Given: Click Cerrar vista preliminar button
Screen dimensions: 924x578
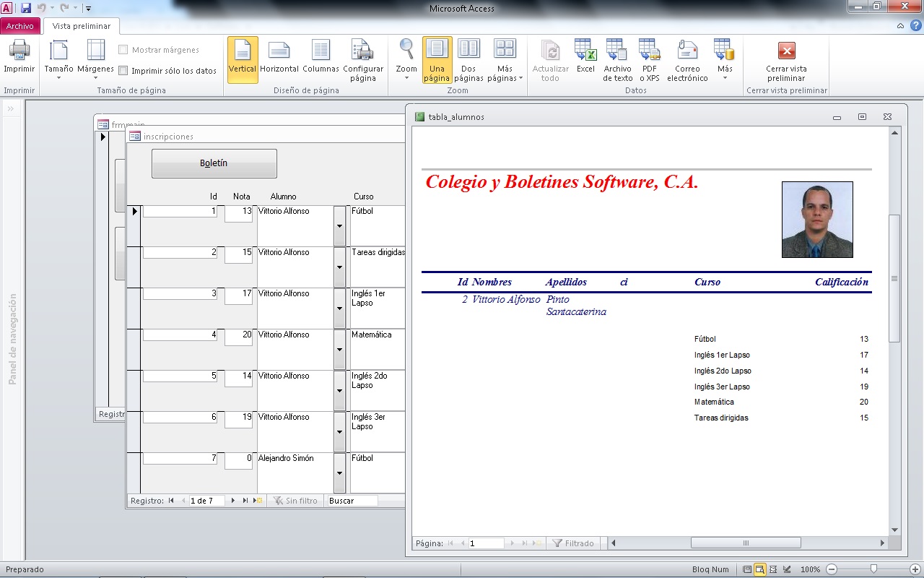Looking at the screenshot, I should click(x=786, y=60).
